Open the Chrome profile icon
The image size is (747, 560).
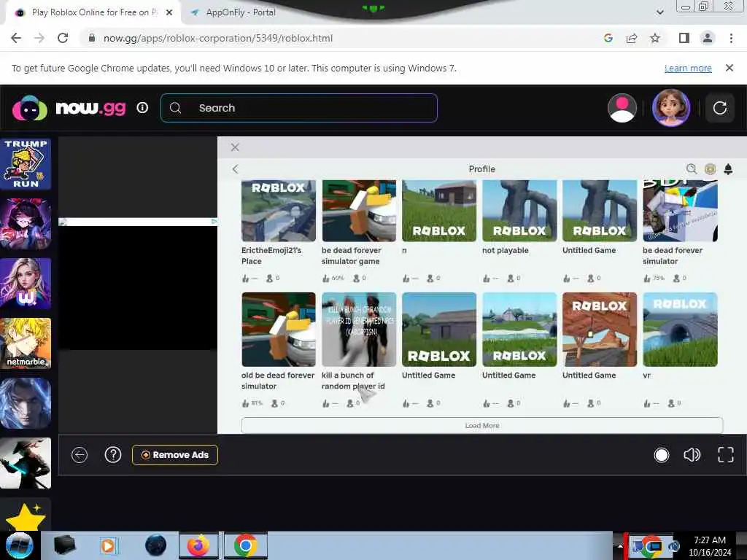tap(708, 38)
